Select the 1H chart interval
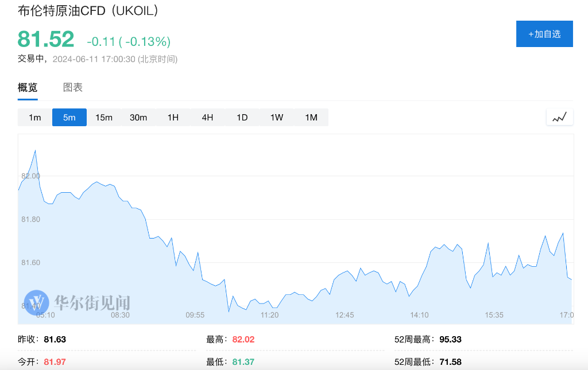 tap(173, 117)
